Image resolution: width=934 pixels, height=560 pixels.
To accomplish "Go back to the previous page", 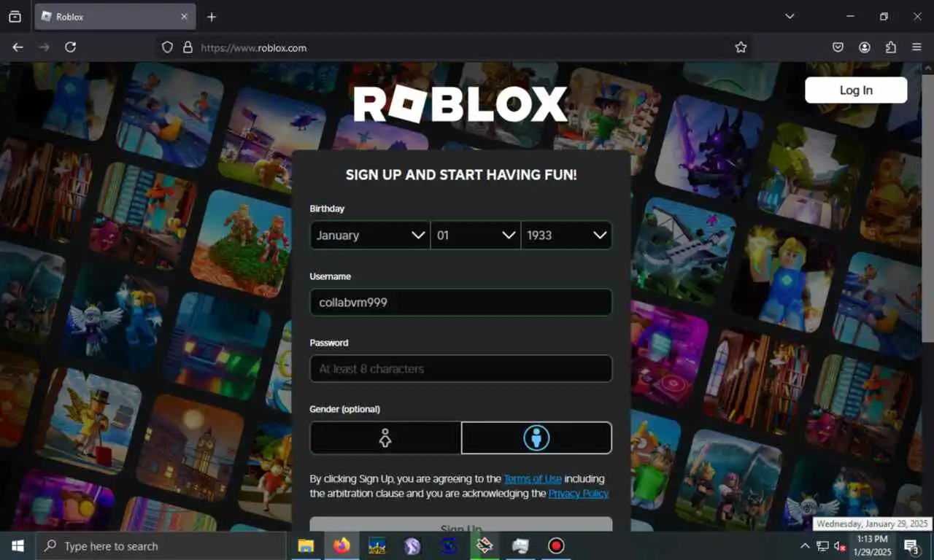I will [x=18, y=47].
